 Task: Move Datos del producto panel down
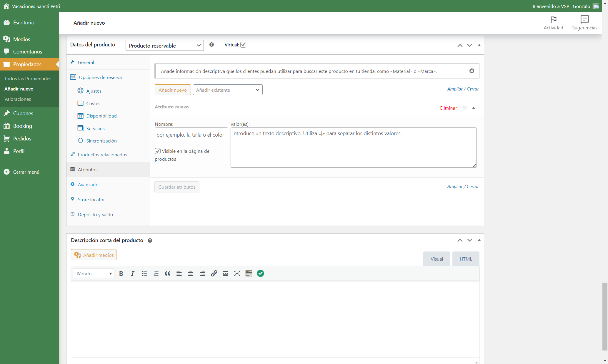tap(470, 45)
